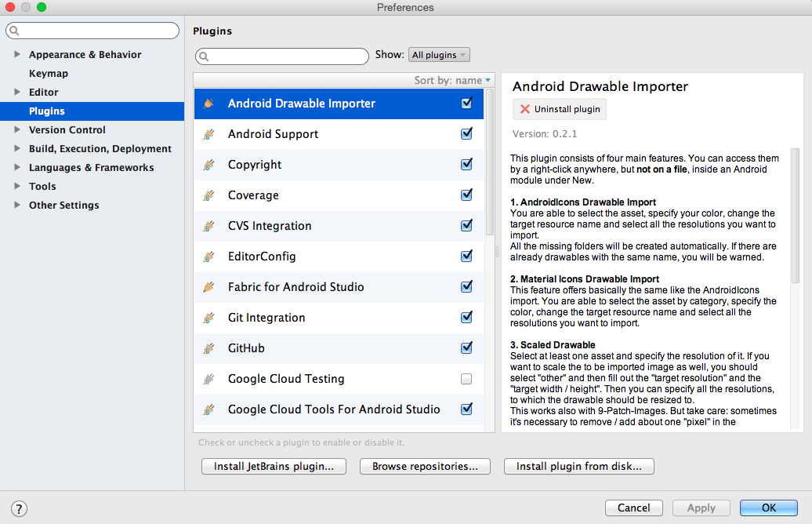Click the Fabric for Android Studio icon
Screen dimensions: 812x524
(208, 286)
